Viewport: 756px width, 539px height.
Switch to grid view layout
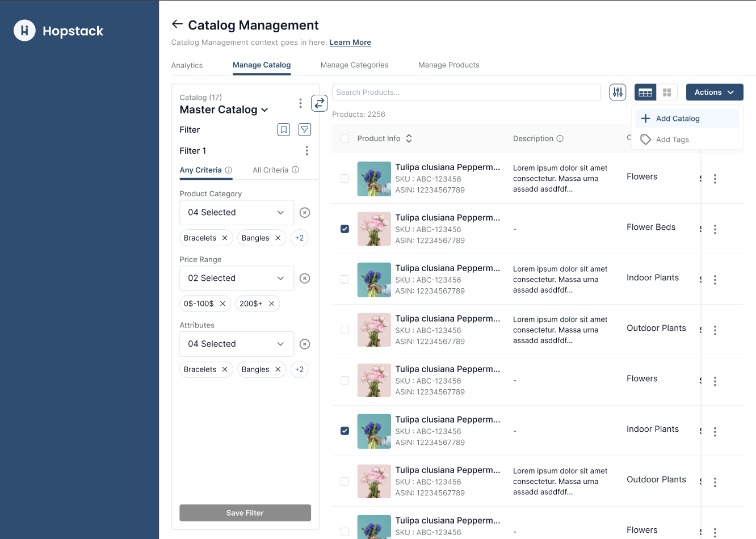[667, 92]
